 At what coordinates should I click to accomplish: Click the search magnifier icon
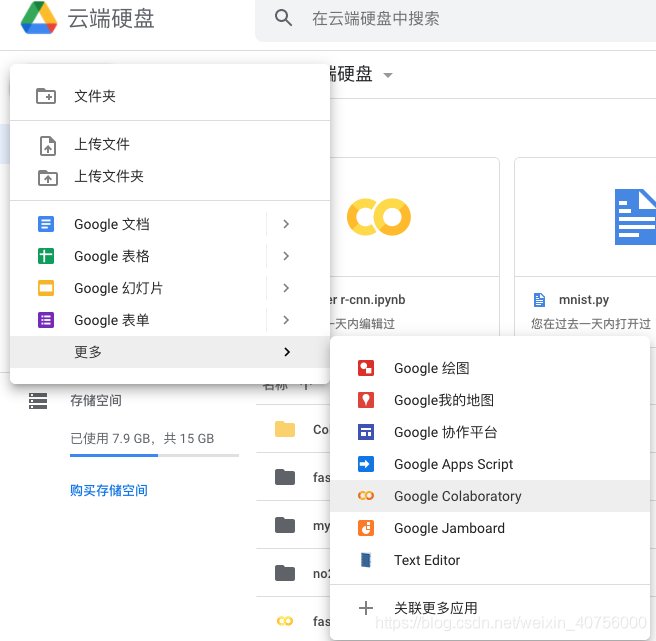283,18
